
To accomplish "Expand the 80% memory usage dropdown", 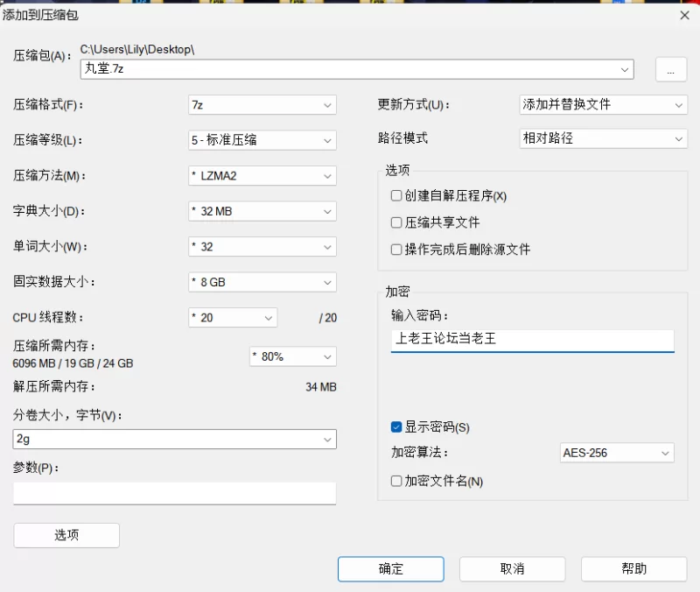I will [x=292, y=356].
